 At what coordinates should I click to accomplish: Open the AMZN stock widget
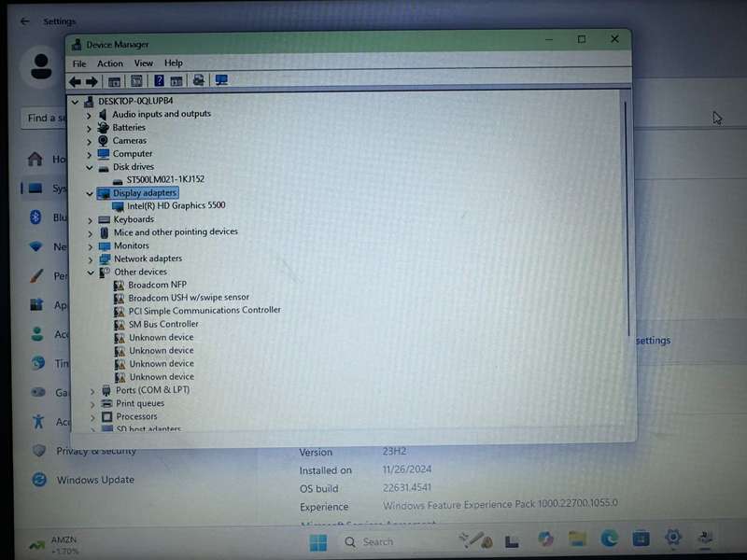tap(54, 545)
